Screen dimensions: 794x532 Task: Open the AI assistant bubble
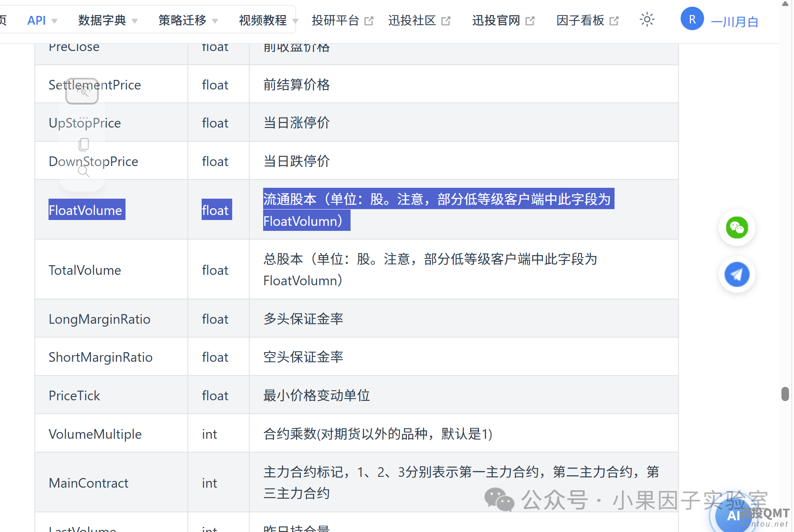734,515
